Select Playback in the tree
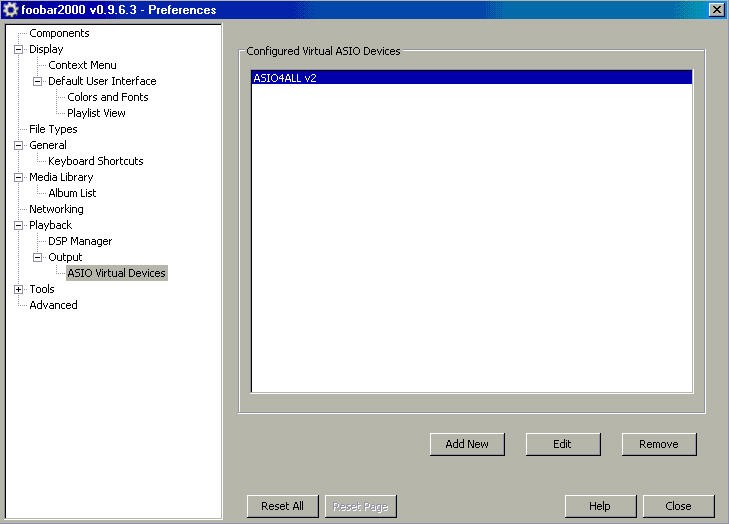The height and width of the screenshot is (524, 729). pos(50,226)
